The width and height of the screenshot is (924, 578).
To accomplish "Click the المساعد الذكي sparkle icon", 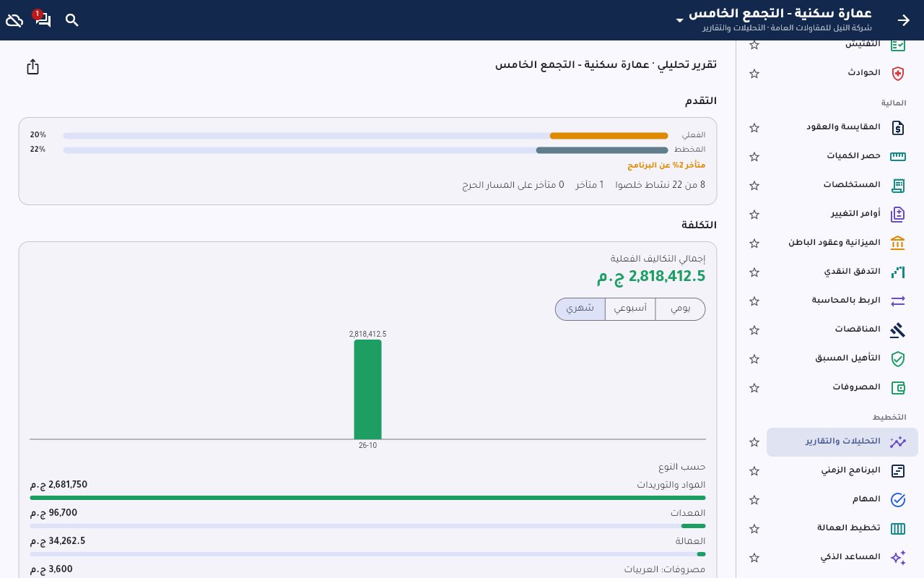I will coord(897,558).
